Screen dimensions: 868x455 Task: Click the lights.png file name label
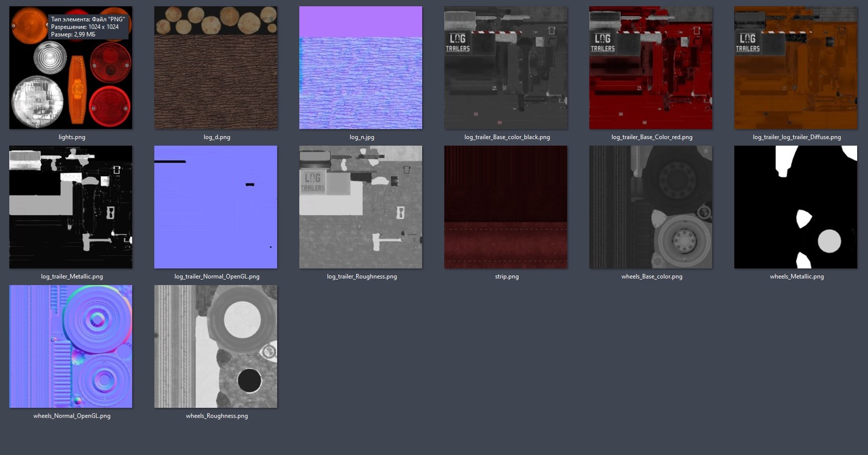72,137
